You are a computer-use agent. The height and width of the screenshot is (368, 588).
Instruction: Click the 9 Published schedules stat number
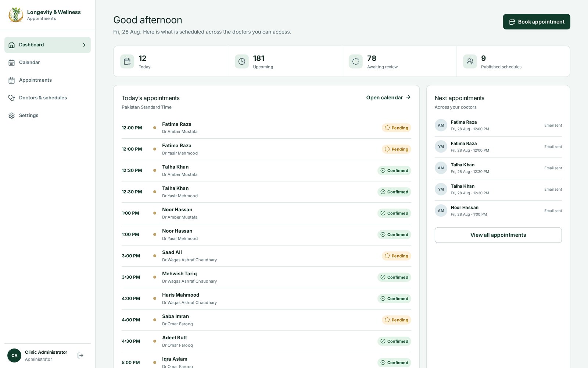484,58
